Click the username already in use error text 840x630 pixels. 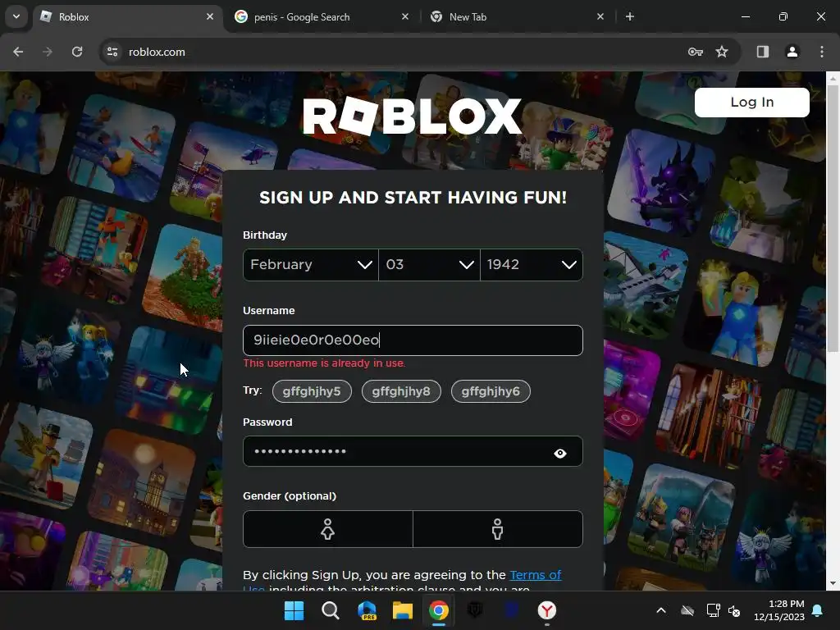point(324,363)
